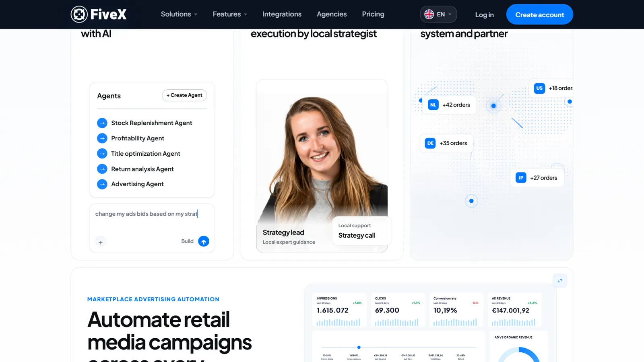Image resolution: width=644 pixels, height=362 pixels.
Task: Click arrow icon beside Title optimization Agent
Action: (x=102, y=154)
